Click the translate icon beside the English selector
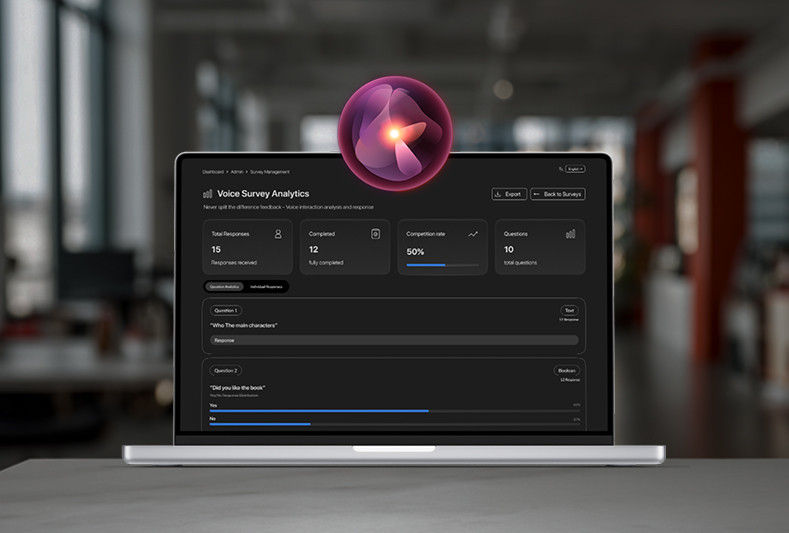This screenshot has height=533, width=789. 561,169
